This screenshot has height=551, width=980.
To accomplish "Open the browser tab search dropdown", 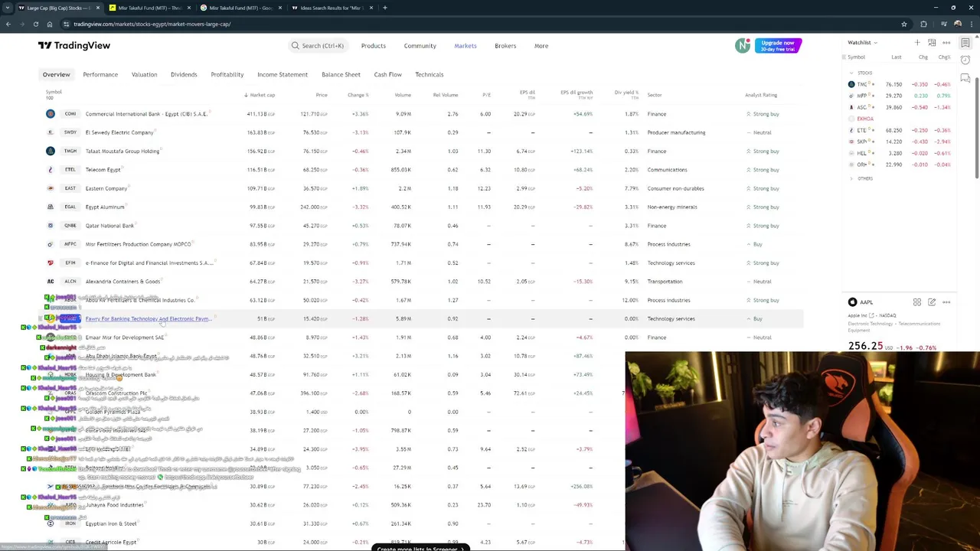I will [8, 8].
